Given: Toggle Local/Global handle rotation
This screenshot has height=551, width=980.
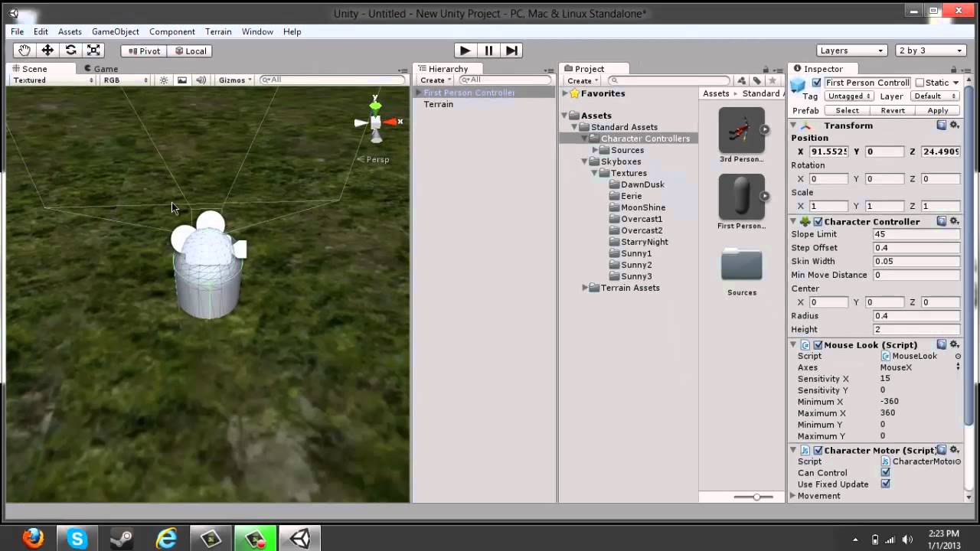Looking at the screenshot, I should pyautogui.click(x=190, y=51).
